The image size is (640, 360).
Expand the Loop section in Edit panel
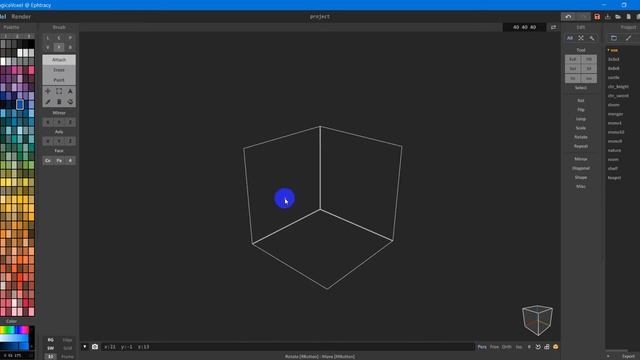tap(581, 119)
